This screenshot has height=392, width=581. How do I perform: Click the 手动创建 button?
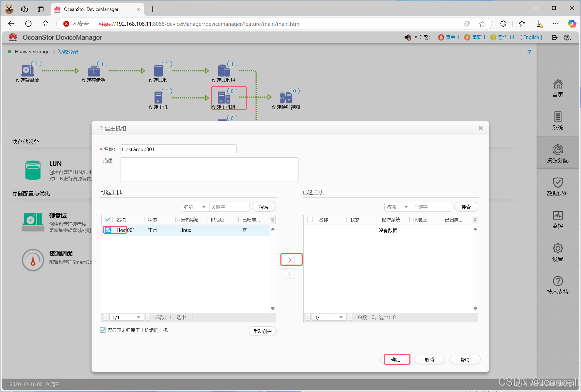click(x=262, y=331)
